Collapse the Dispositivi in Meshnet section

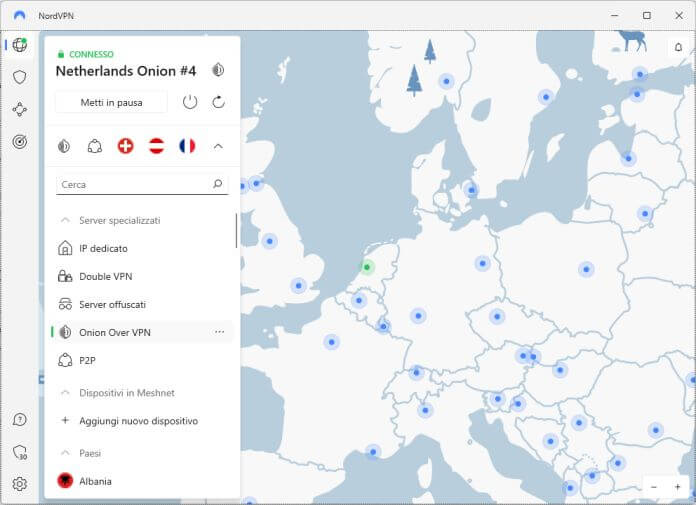65,393
